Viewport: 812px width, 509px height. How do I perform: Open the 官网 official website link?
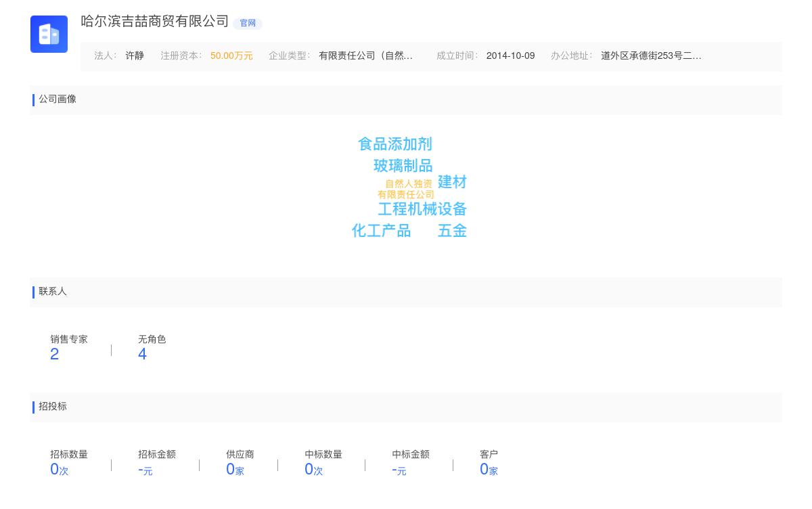(248, 23)
